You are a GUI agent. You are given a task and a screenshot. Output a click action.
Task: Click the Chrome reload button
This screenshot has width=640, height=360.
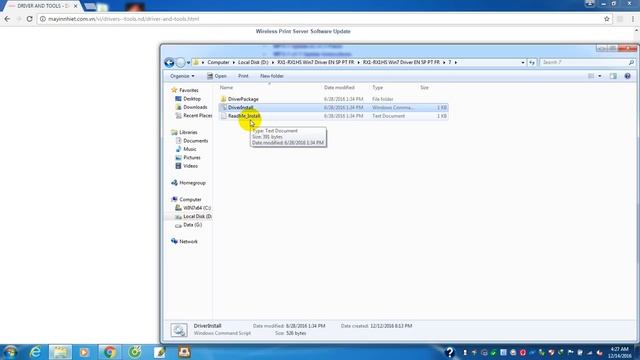click(29, 19)
